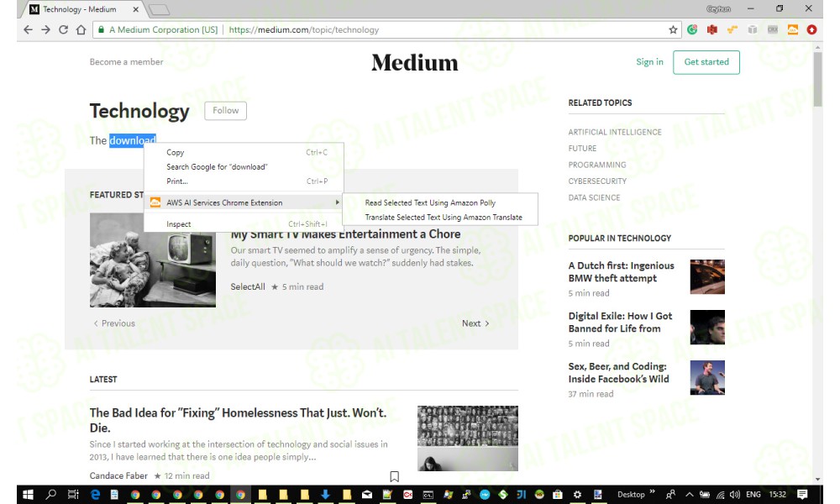This screenshot has height=504, width=840.
Task: Open the Sex, Beer, and Coding thumbnail
Action: tap(707, 378)
